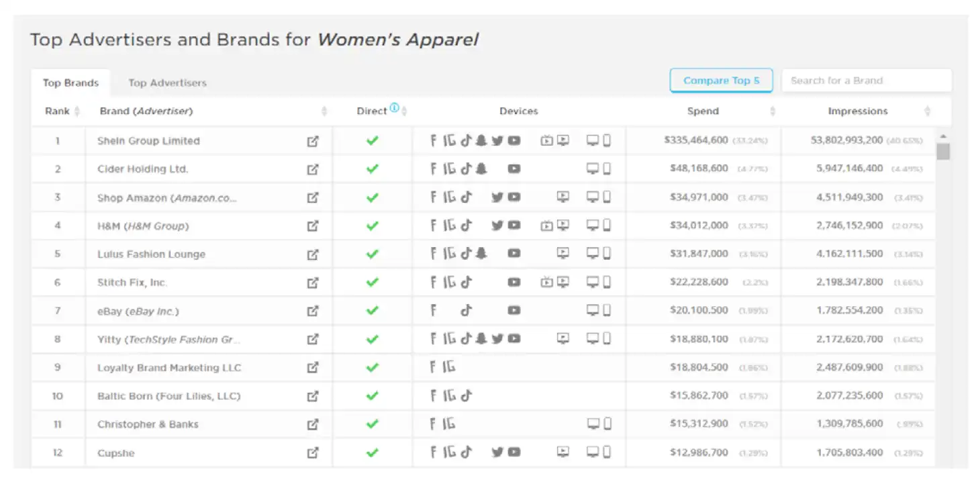The image size is (980, 480).
Task: Focus the Search for a Brand field
Action: click(x=867, y=81)
